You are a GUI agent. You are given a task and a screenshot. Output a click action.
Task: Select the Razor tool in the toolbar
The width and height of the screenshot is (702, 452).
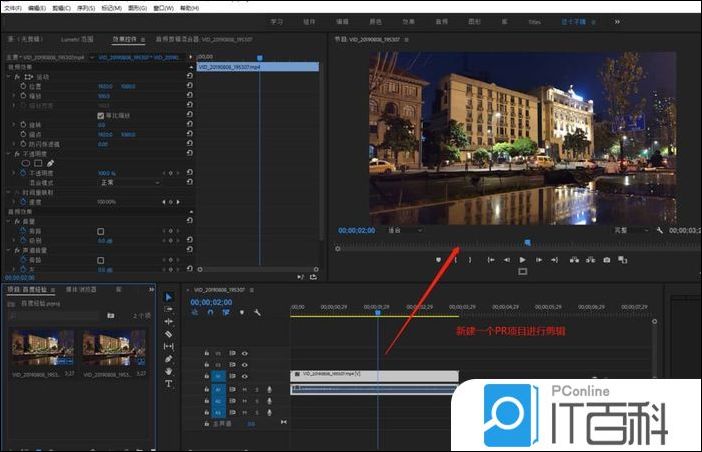click(168, 334)
